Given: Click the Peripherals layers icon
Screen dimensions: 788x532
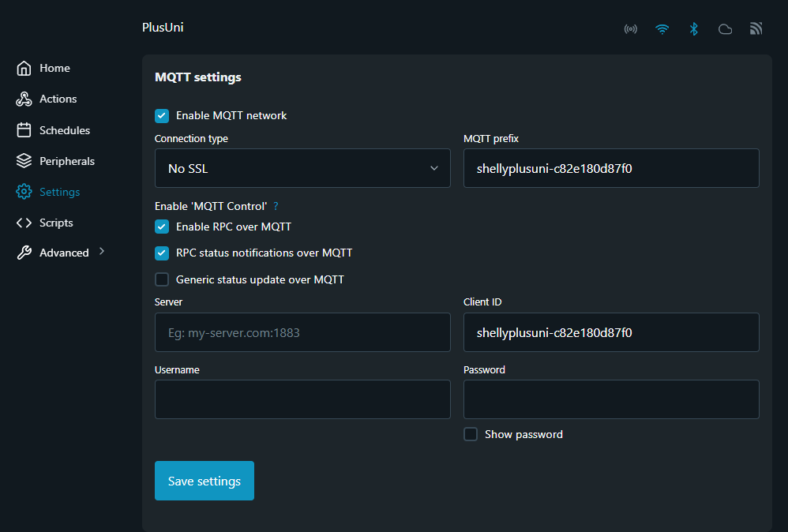Looking at the screenshot, I should click(24, 161).
